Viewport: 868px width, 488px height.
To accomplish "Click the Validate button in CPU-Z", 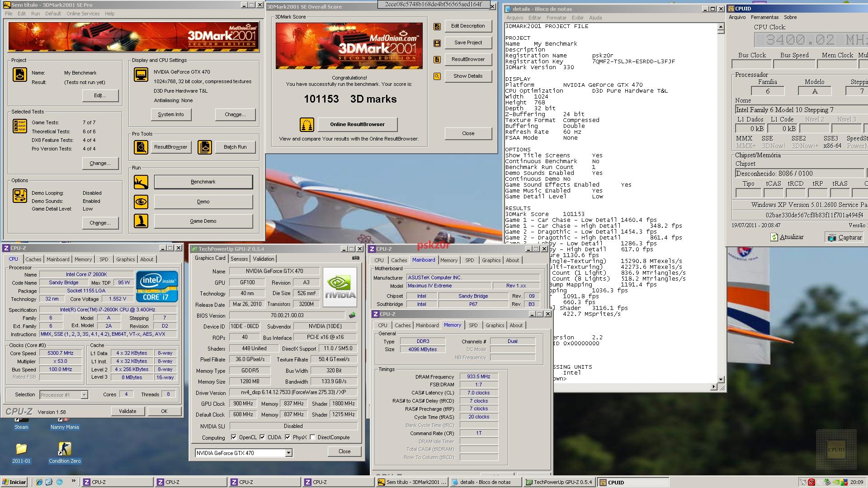I will pyautogui.click(x=127, y=412).
